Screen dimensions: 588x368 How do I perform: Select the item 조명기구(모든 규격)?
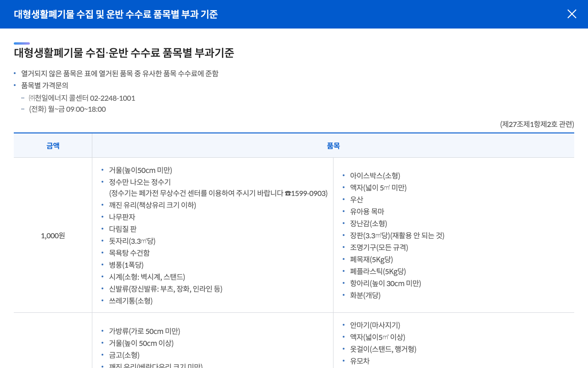click(379, 247)
